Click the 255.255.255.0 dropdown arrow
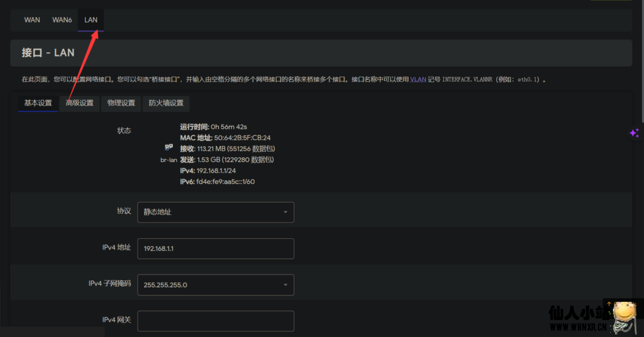The height and width of the screenshot is (337, 644). [x=286, y=285]
